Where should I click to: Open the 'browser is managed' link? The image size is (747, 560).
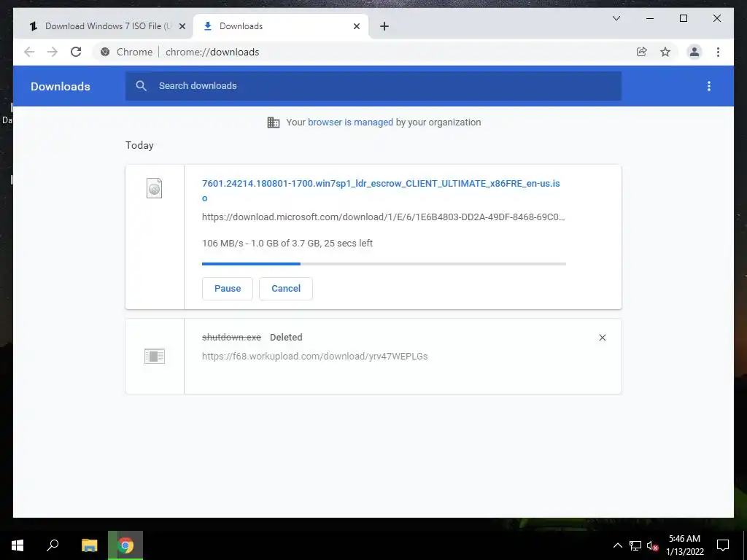click(350, 122)
